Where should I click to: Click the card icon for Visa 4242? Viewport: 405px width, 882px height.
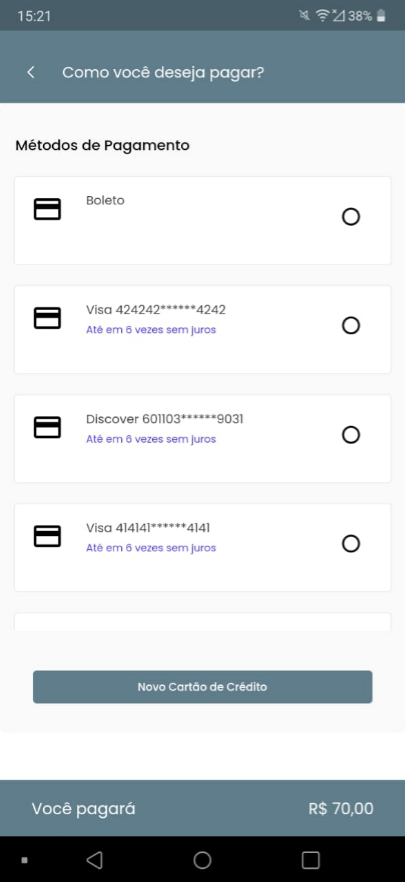[x=47, y=318]
